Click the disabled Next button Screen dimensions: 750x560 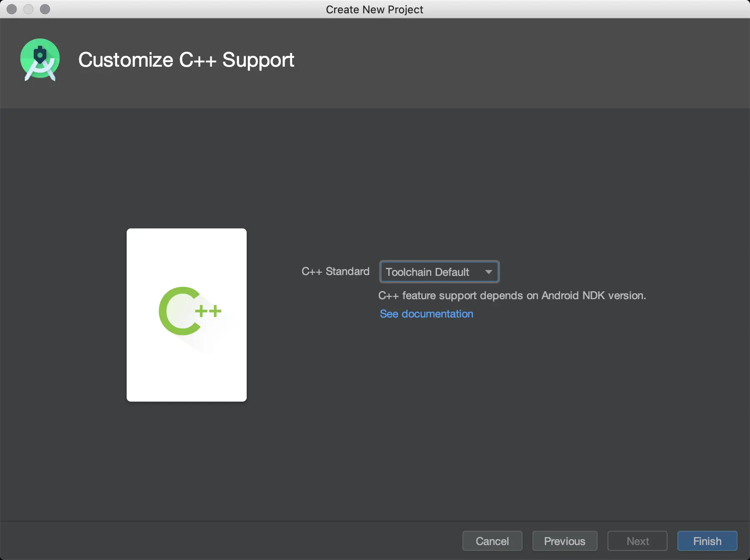pos(637,541)
